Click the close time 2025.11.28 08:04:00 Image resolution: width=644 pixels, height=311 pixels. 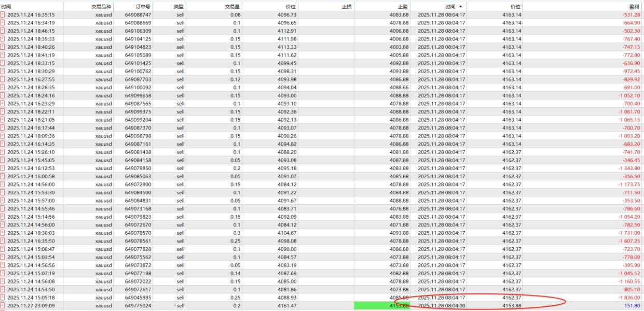[x=442, y=306]
